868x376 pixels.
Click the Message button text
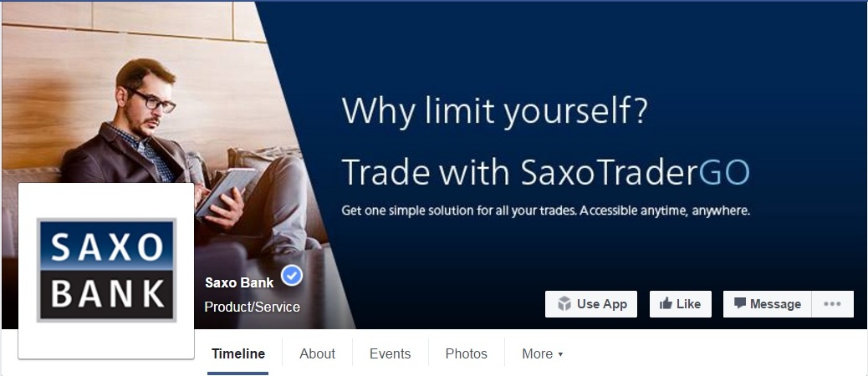click(775, 304)
